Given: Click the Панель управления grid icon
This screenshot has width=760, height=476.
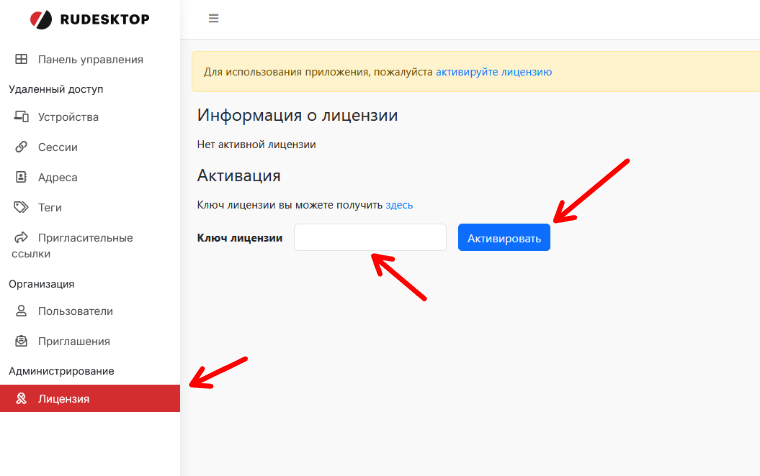Looking at the screenshot, I should pyautogui.click(x=21, y=59).
